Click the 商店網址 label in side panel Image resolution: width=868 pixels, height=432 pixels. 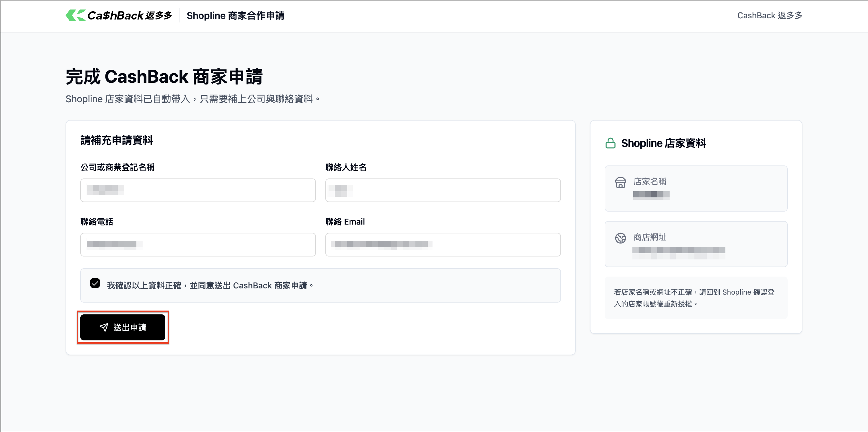coord(650,237)
